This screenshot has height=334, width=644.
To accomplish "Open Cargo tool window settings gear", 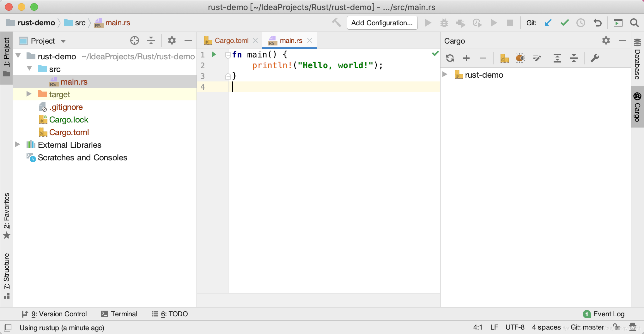I will click(x=606, y=41).
